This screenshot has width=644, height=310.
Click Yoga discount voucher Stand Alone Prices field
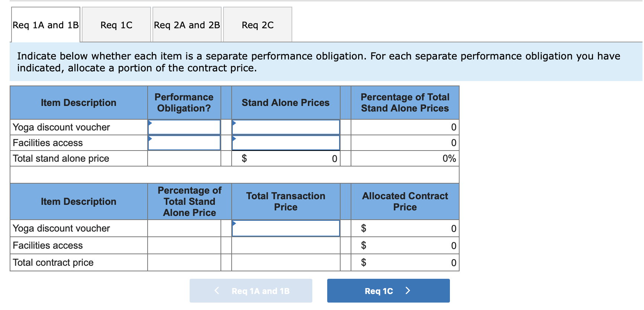(286, 127)
